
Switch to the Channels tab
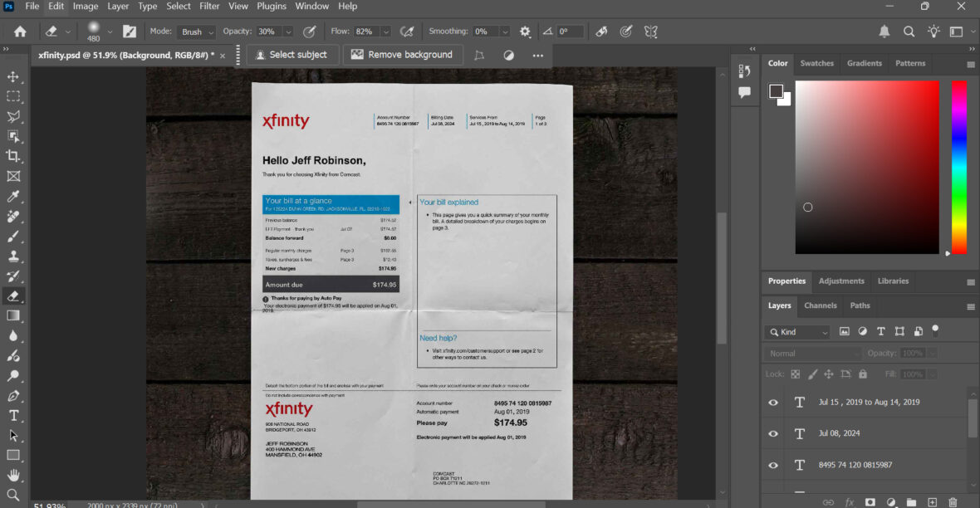pyautogui.click(x=821, y=305)
